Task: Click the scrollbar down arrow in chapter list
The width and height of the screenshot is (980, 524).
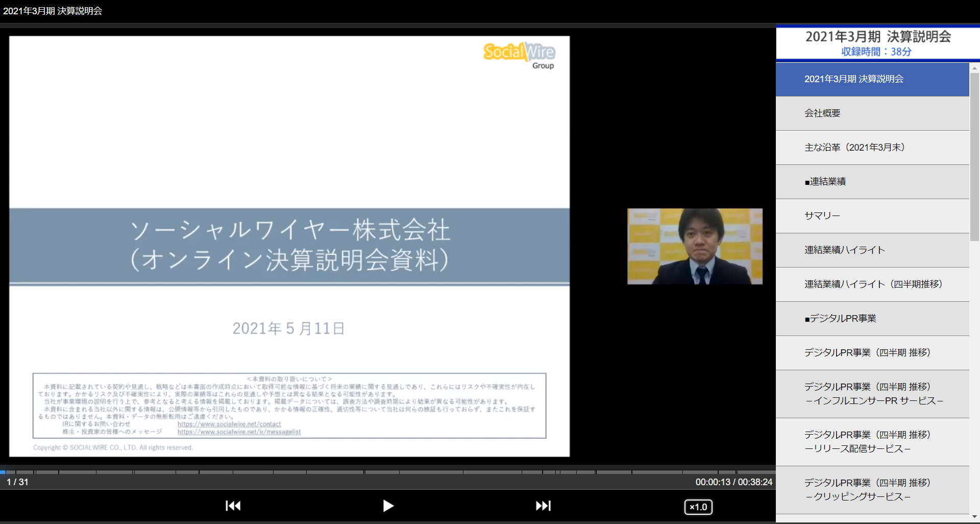Action: point(974,517)
